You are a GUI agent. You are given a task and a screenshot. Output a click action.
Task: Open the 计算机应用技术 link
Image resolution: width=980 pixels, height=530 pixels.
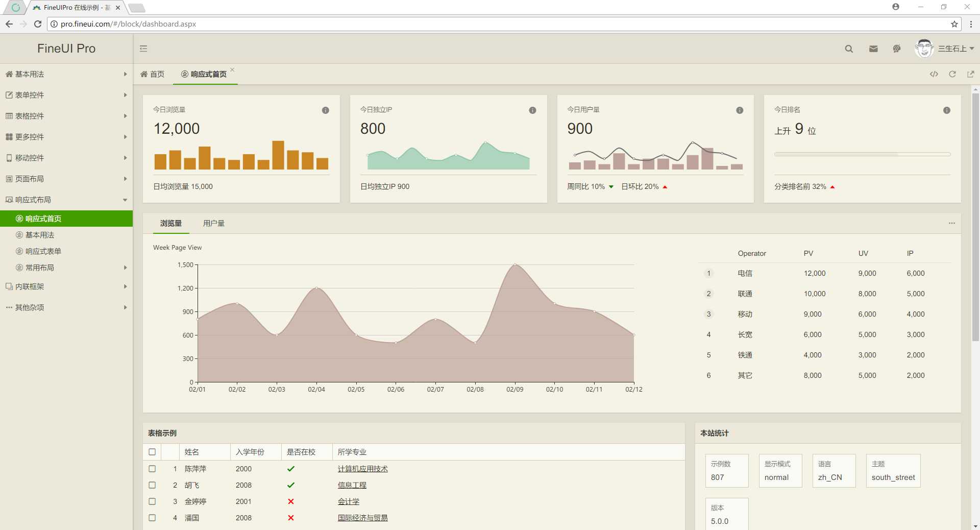pyautogui.click(x=362, y=469)
